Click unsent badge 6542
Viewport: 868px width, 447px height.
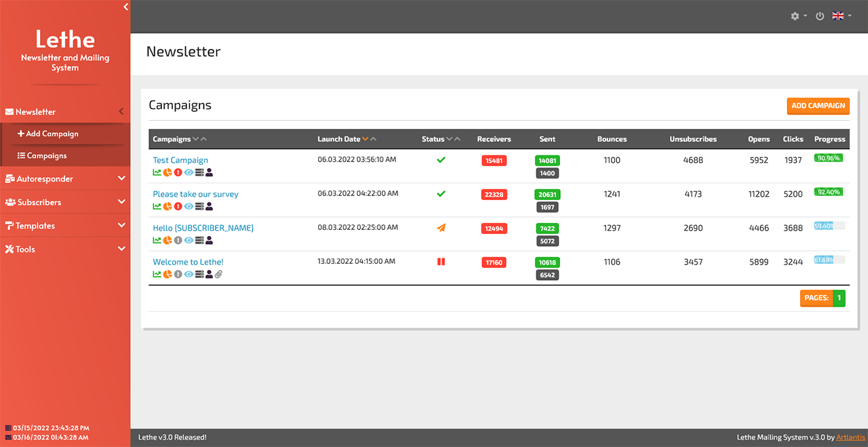pos(547,275)
